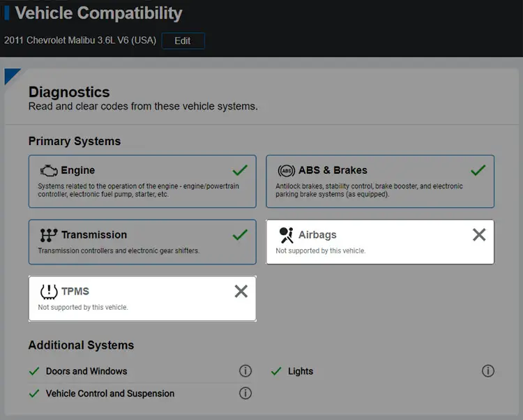Click the blue corner triangle on Diagnostics panel

[x=10, y=75]
